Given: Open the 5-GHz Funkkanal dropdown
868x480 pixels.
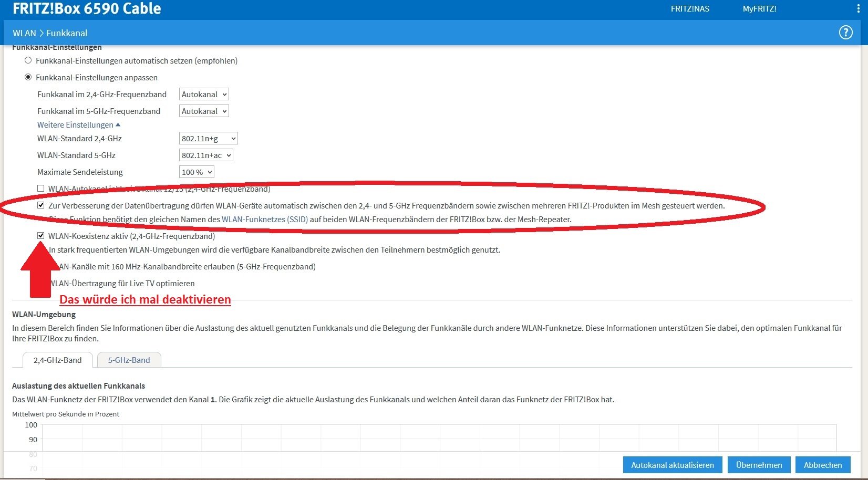Looking at the screenshot, I should click(x=204, y=111).
